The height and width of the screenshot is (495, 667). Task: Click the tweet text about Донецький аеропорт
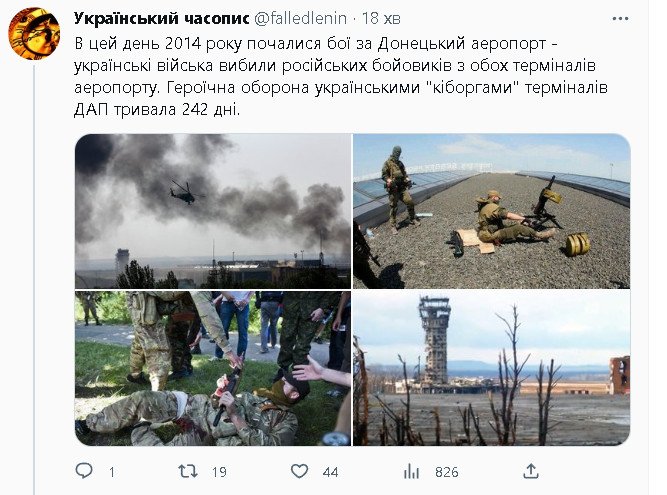click(x=340, y=77)
